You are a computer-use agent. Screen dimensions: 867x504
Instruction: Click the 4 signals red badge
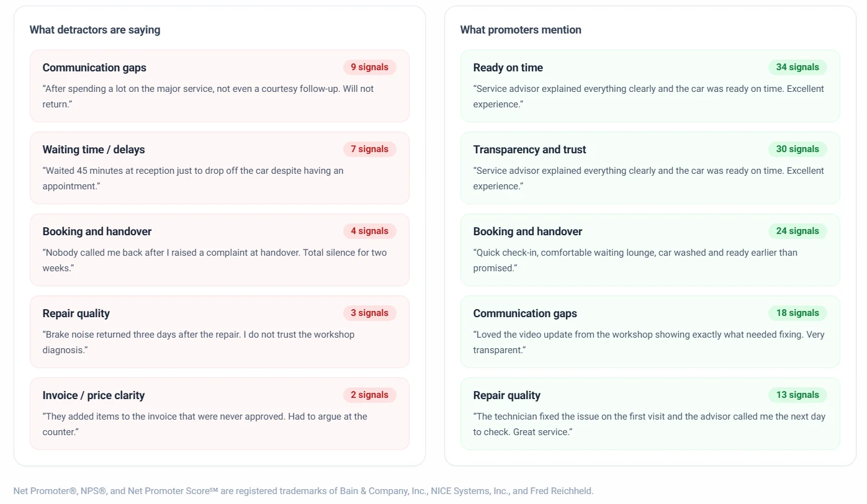tap(369, 231)
